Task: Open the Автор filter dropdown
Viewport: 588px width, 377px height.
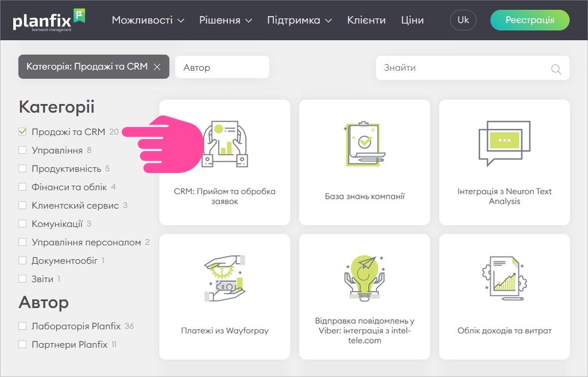Action: click(x=222, y=67)
